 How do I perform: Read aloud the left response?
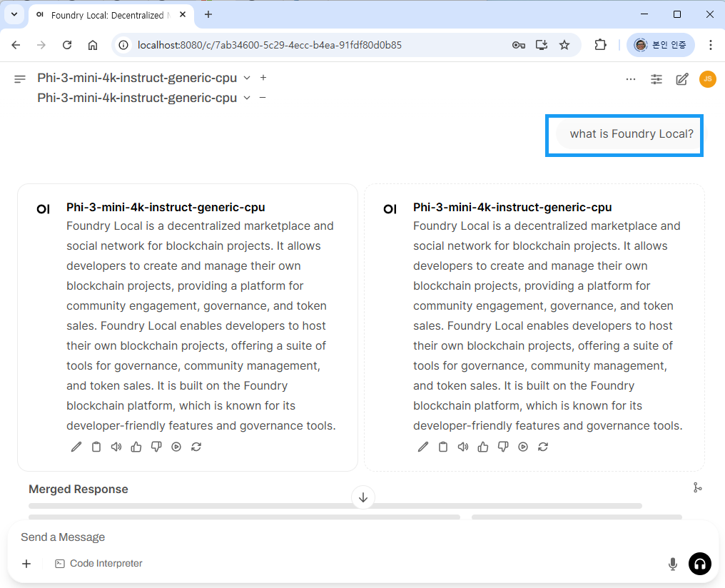116,447
